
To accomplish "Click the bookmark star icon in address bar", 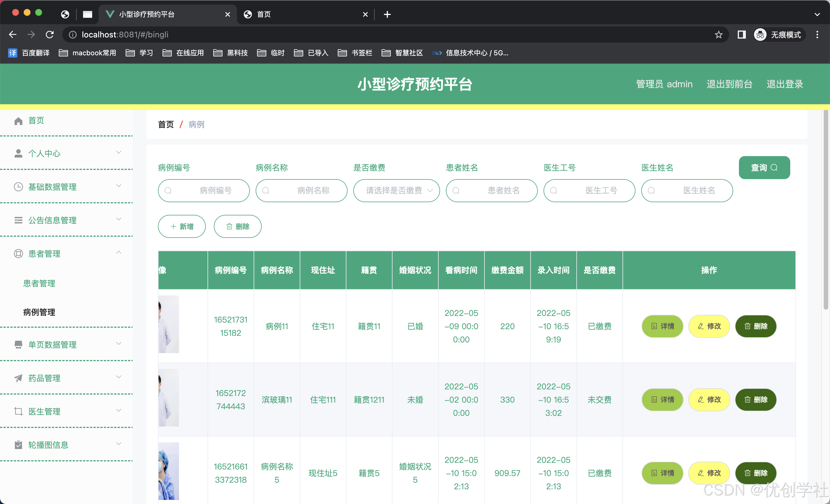I will (x=718, y=35).
